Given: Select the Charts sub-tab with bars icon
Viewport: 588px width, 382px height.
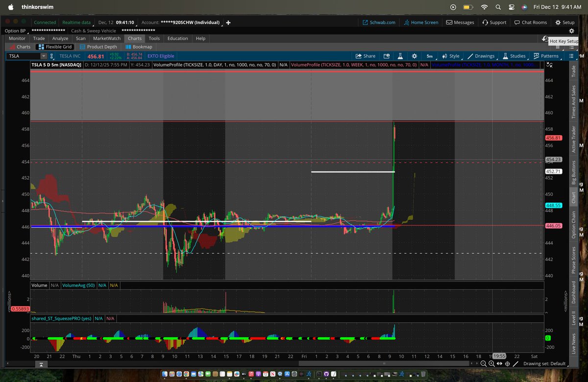Looking at the screenshot, I should [x=20, y=47].
